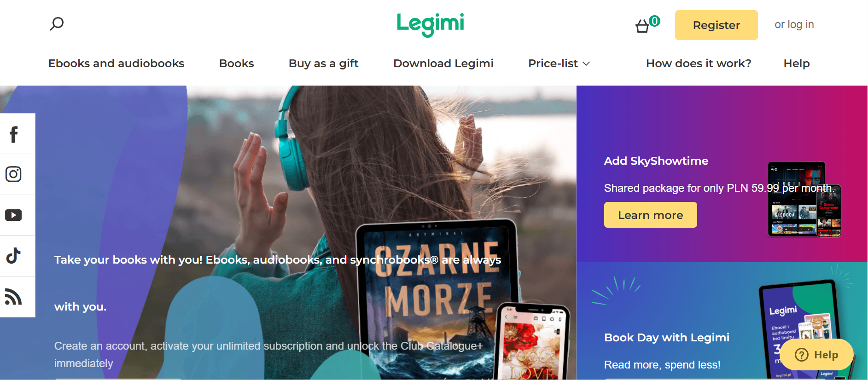This screenshot has height=380, width=868.
Task: Click the yellow Register button
Action: pyautogui.click(x=716, y=25)
